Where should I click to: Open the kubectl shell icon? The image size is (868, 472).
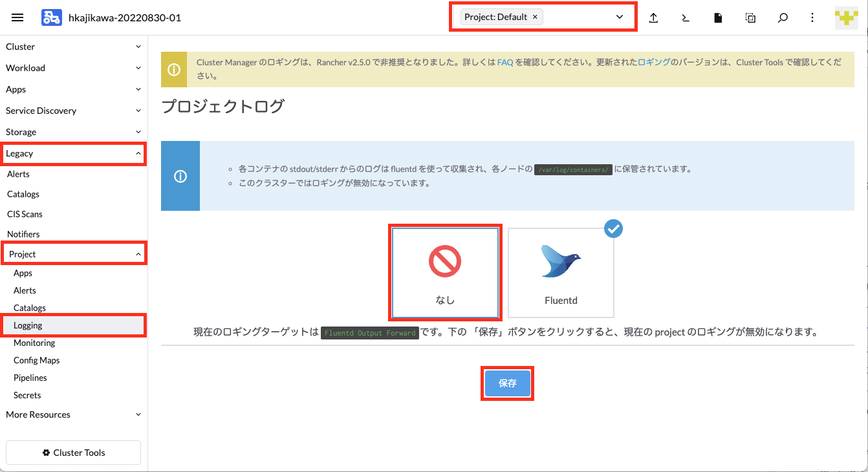[686, 17]
